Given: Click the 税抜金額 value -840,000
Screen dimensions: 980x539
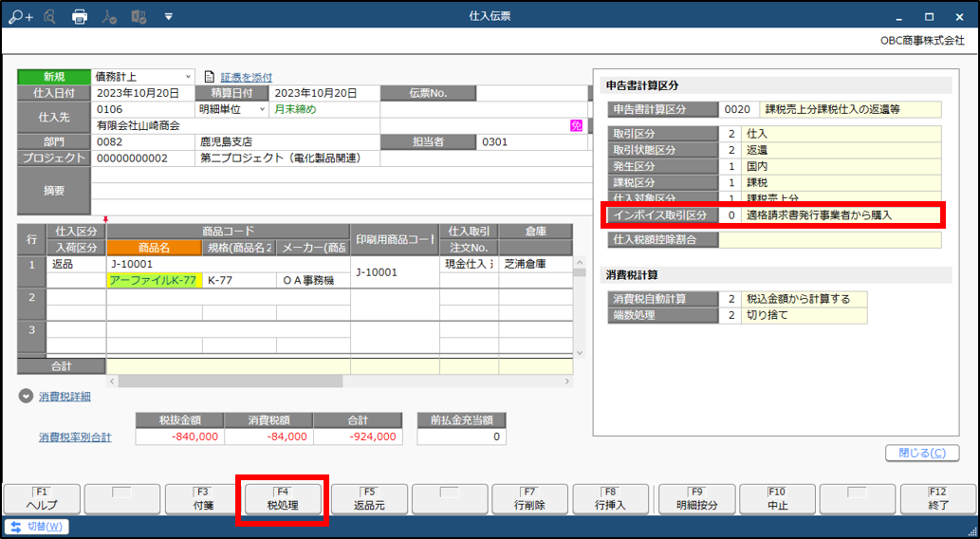Looking at the screenshot, I should point(180,437).
